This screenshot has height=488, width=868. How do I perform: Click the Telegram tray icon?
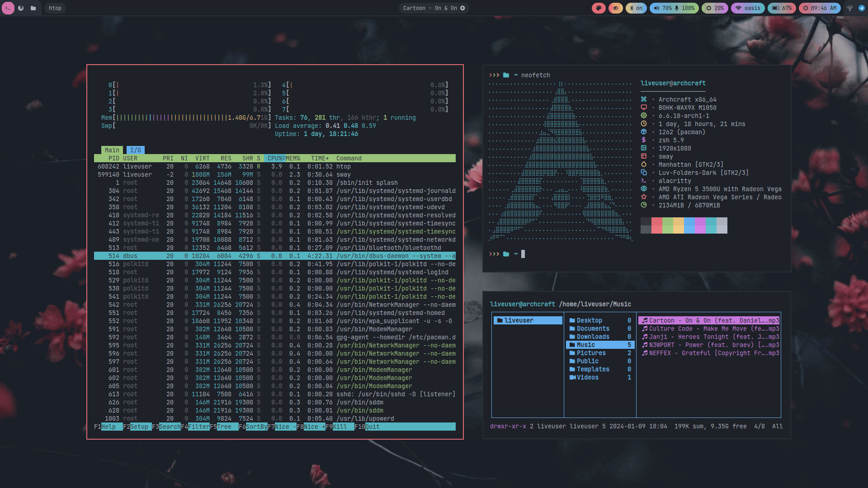click(861, 8)
